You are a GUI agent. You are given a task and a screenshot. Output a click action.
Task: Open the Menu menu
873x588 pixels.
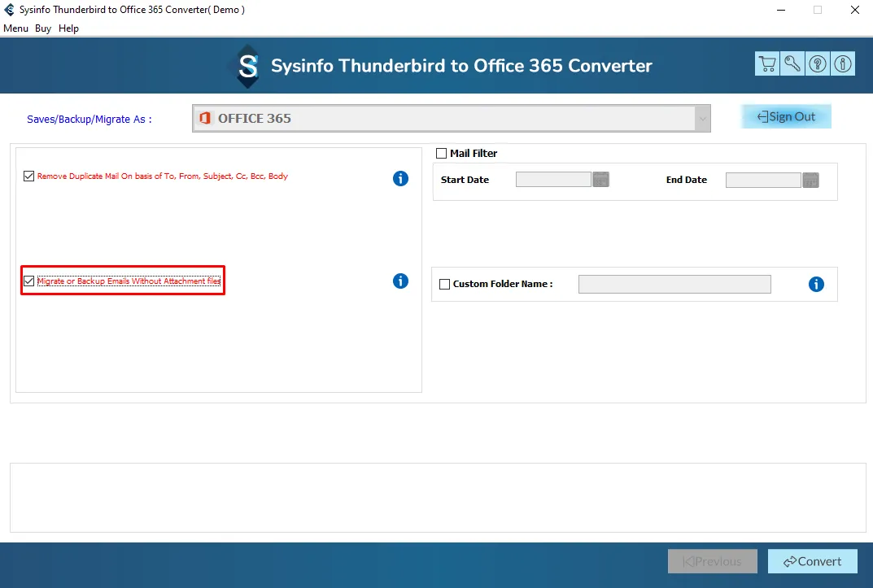(15, 28)
